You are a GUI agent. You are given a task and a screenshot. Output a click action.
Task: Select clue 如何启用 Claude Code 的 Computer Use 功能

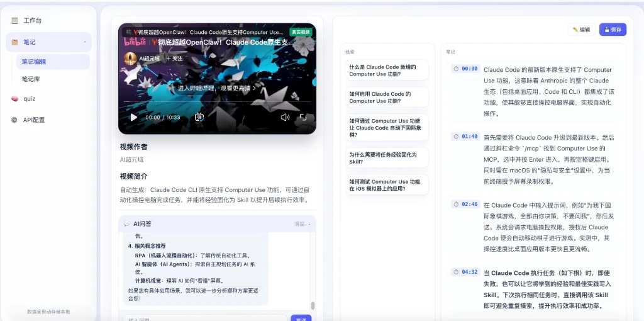387,97
